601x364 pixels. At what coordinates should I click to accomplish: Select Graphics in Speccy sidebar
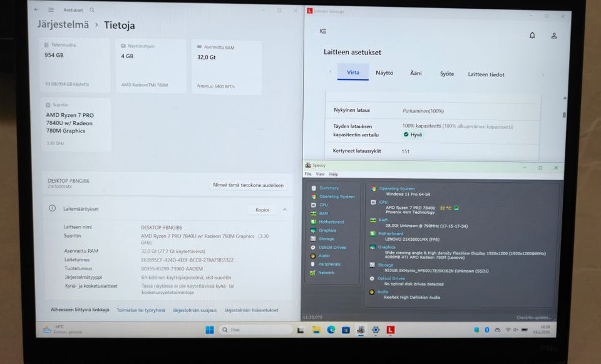click(x=327, y=230)
